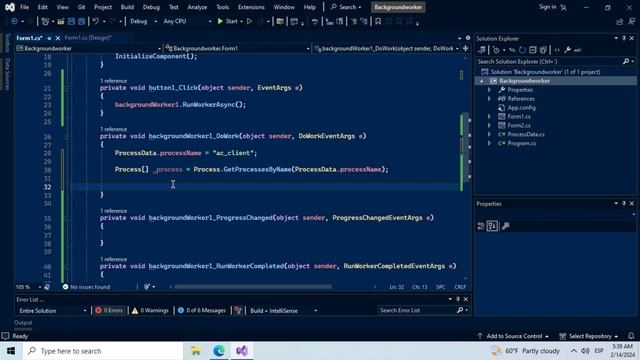Click Solution Explorer Show All Files icon
The width and height of the screenshot is (640, 360).
(543, 50)
